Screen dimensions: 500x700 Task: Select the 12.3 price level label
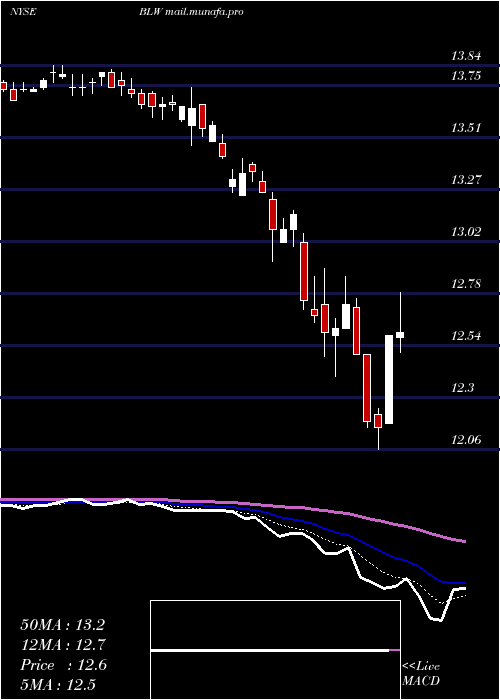pyautogui.click(x=462, y=388)
